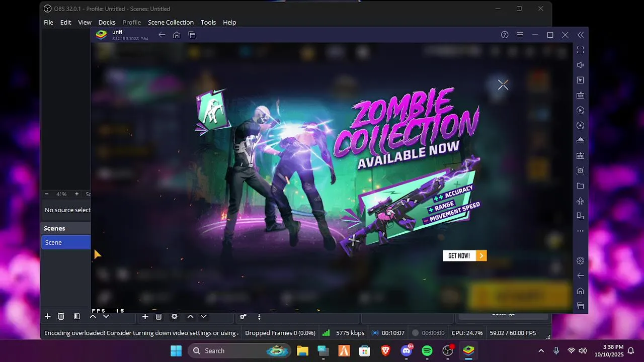The height and width of the screenshot is (362, 644).
Task: Open scene filters icon in OBS Scenes toolbar
Action: pyautogui.click(x=76, y=316)
